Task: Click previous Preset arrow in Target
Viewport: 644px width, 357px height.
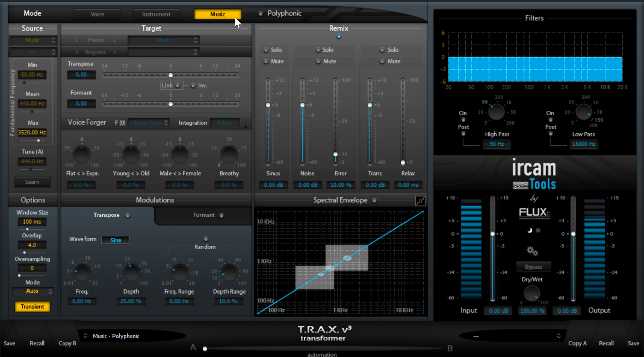Action: 77,40
